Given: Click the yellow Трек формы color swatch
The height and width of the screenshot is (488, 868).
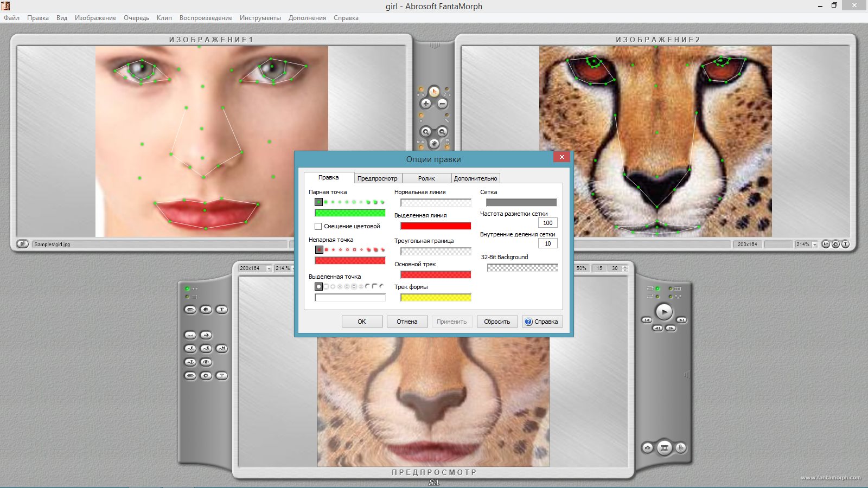Looking at the screenshot, I should click(436, 298).
